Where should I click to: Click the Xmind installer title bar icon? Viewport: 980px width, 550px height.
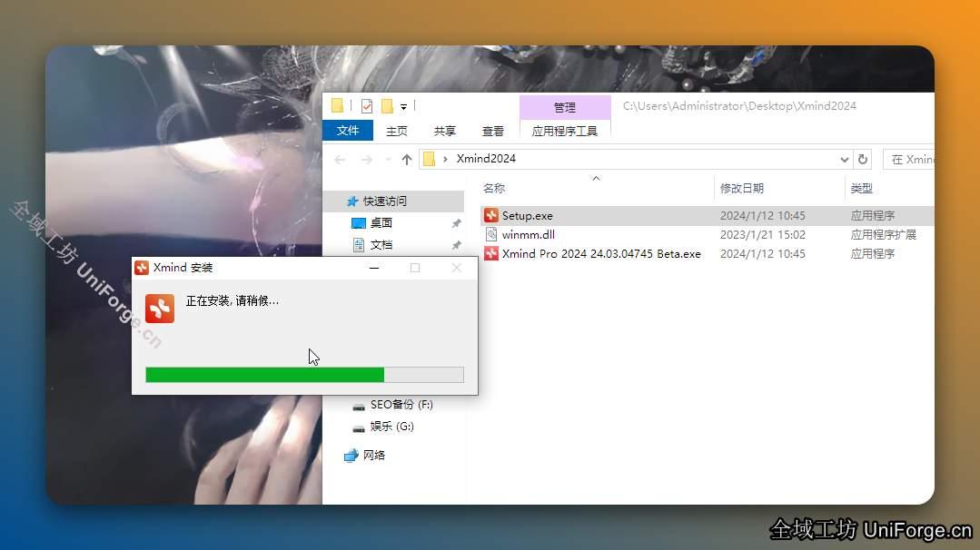point(142,268)
